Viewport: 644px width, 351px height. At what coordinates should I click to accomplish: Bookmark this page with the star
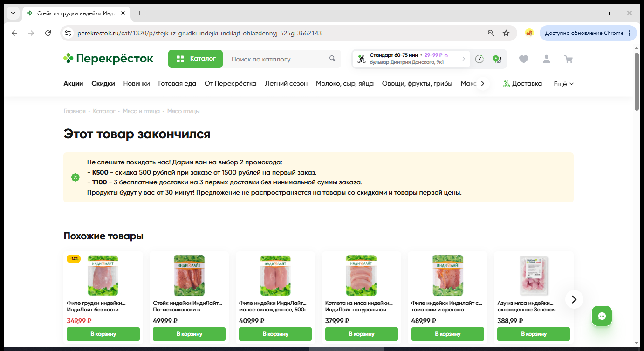coord(506,33)
